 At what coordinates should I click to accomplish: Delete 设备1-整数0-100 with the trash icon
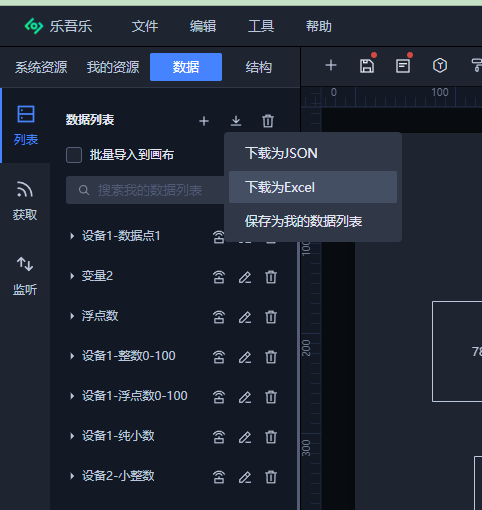[x=271, y=357]
